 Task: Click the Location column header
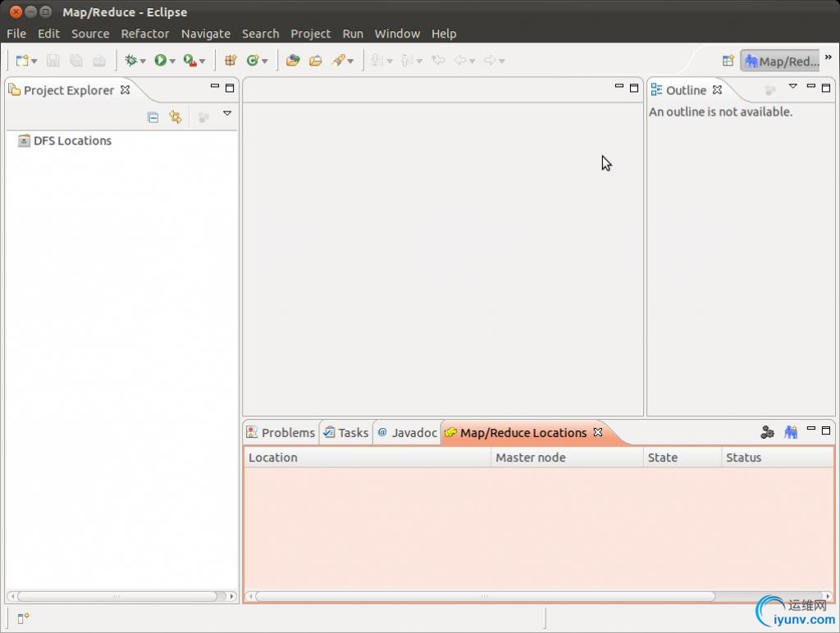coord(367,458)
